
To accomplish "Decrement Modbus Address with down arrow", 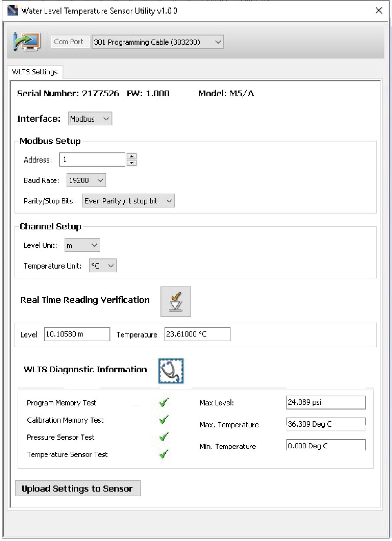I will pyautogui.click(x=132, y=162).
